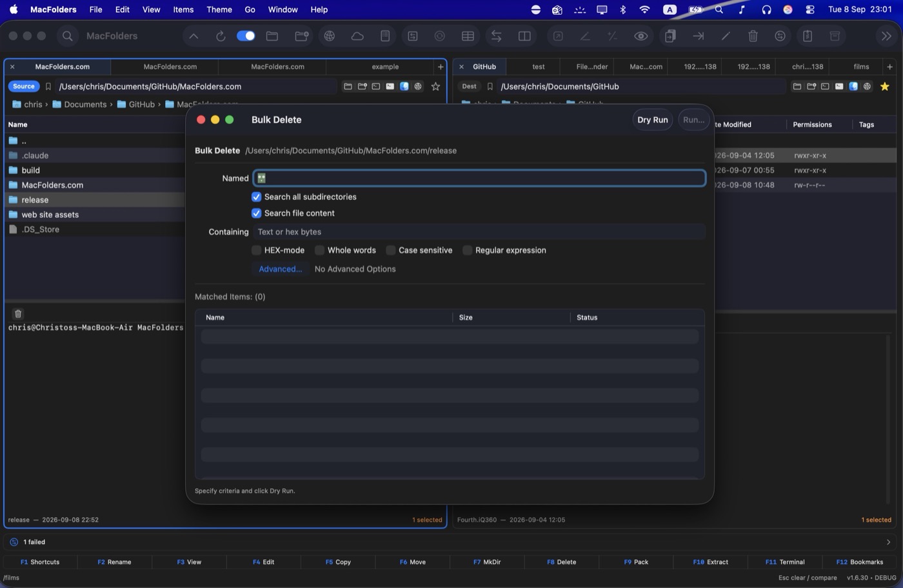Click the Bluetooth icon in menu bar
This screenshot has height=588, width=903.
pyautogui.click(x=623, y=10)
